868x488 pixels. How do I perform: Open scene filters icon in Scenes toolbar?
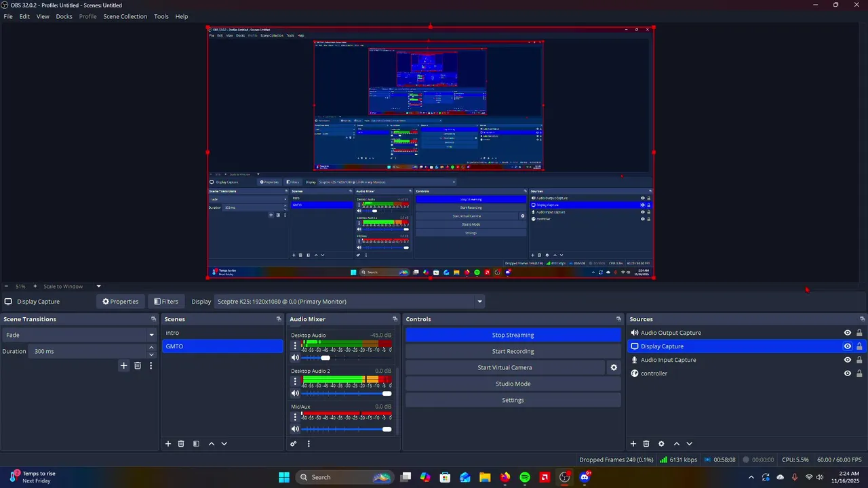click(x=196, y=444)
